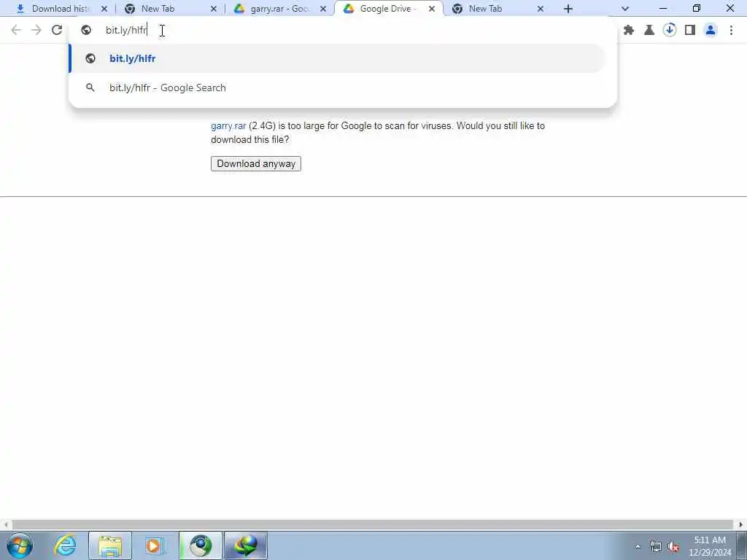Select the Chrome browser taskbar button
747x560 pixels.
[x=201, y=545]
